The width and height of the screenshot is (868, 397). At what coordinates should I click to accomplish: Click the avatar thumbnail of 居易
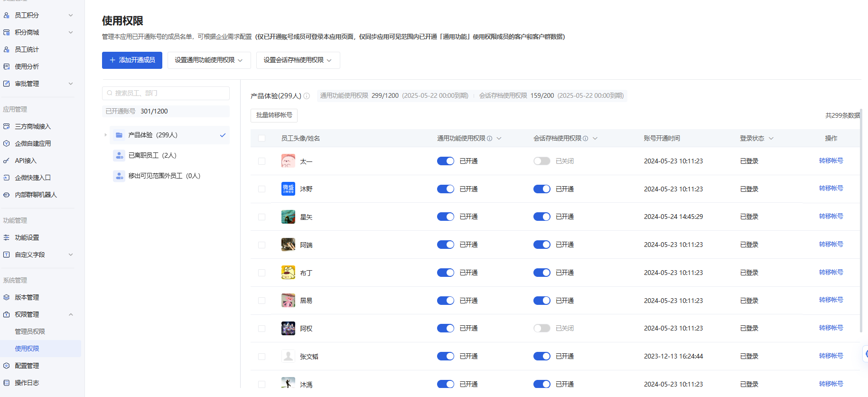click(288, 301)
